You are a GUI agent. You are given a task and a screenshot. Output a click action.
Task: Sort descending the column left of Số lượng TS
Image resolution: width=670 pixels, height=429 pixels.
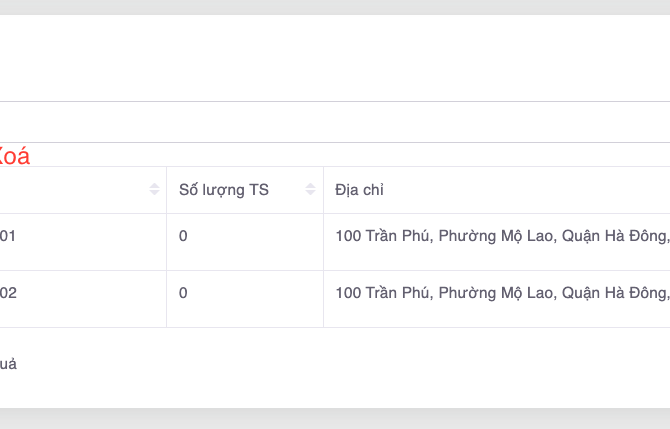154,193
